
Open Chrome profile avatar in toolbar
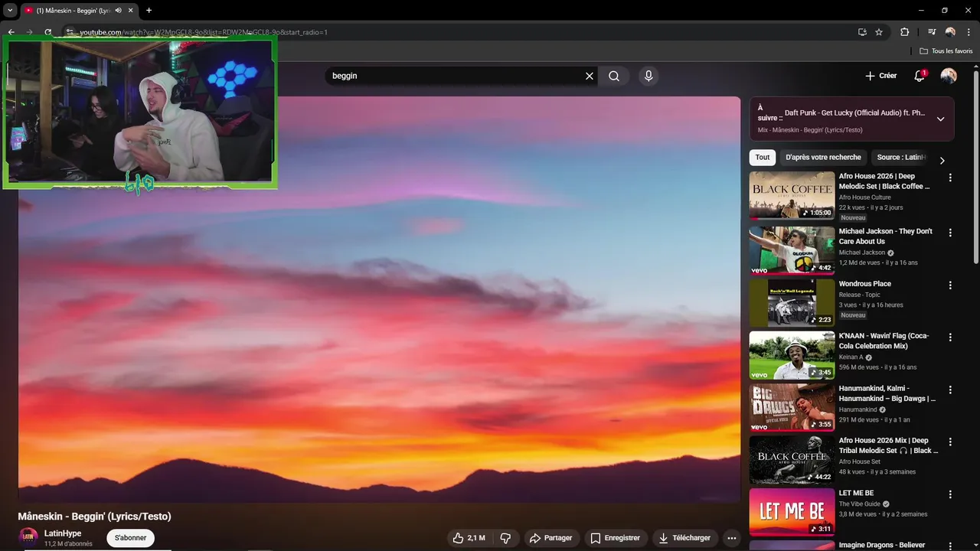click(x=950, y=32)
